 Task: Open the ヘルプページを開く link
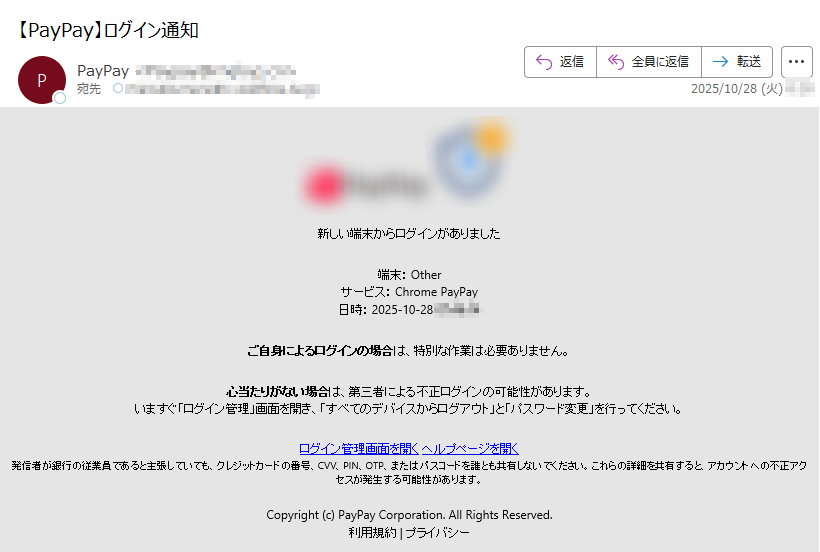click(x=470, y=448)
